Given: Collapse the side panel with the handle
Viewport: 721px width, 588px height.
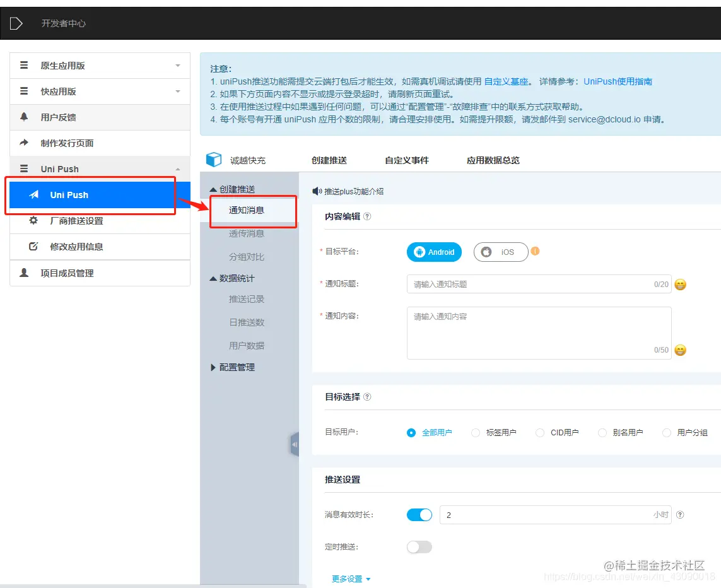Looking at the screenshot, I should pos(295,444).
